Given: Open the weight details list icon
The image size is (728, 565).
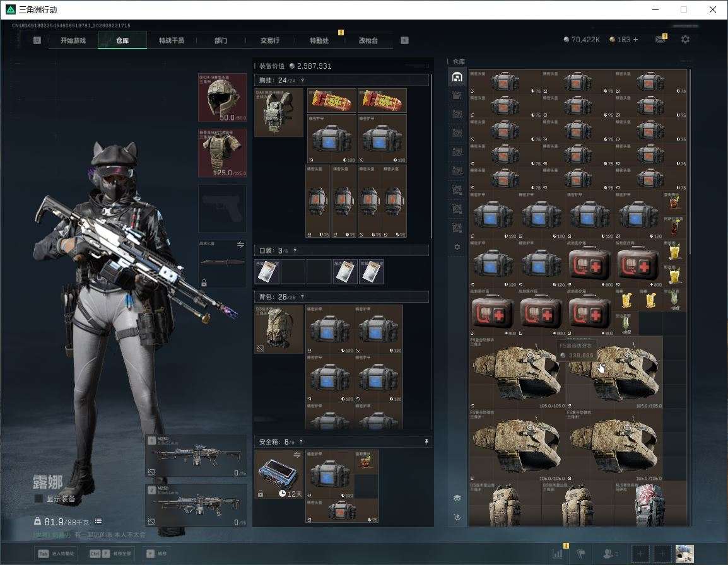Looking at the screenshot, I should pos(98,521).
